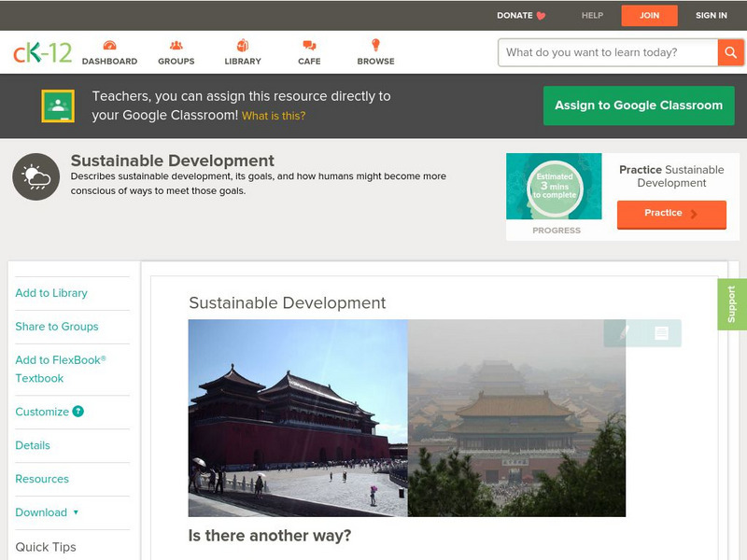Viewport: 747px width, 560px height.
Task: Click the notes icon on image toolbar
Action: [661, 332]
